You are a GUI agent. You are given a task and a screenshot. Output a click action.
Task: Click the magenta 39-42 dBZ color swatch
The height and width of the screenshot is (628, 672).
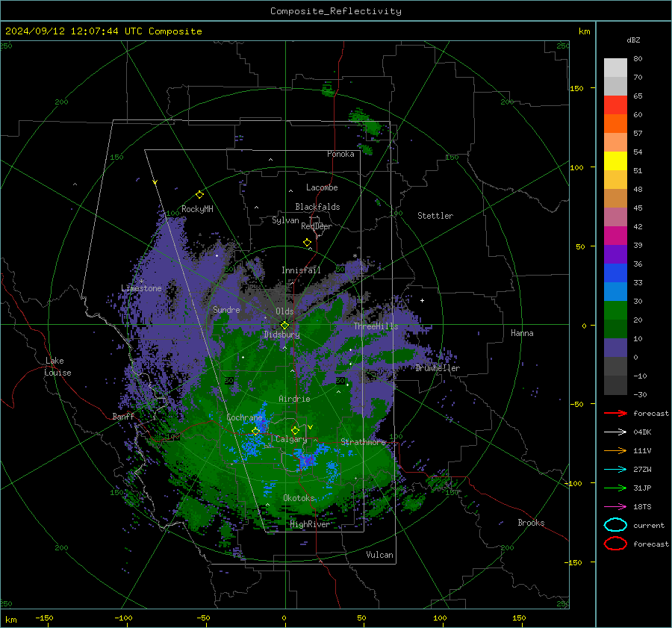pos(615,236)
